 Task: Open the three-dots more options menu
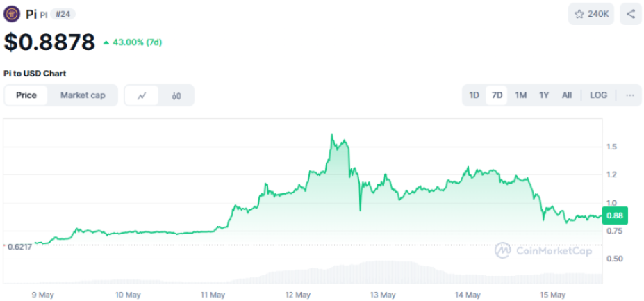[629, 95]
